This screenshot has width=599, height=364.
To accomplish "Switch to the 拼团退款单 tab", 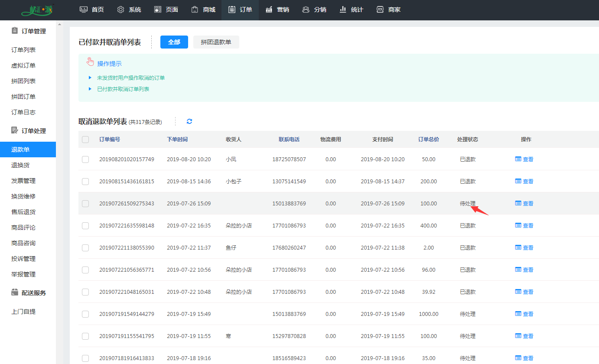I will click(216, 42).
